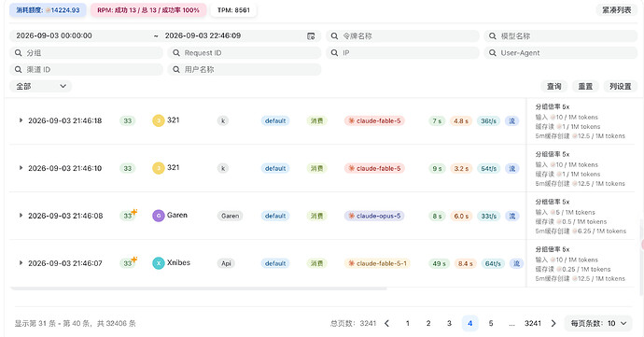Viewport: 644px width, 337px height.
Task: Focus the Request ID search field
Action: (245, 53)
